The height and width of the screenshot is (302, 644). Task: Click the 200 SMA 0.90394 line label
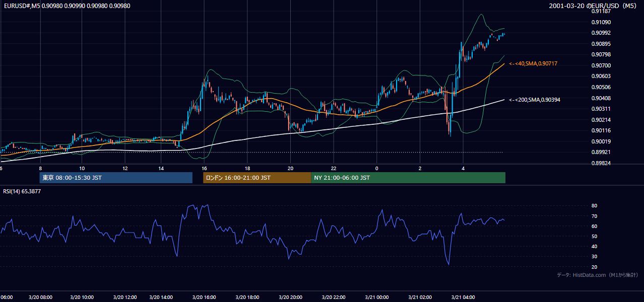coord(534,100)
